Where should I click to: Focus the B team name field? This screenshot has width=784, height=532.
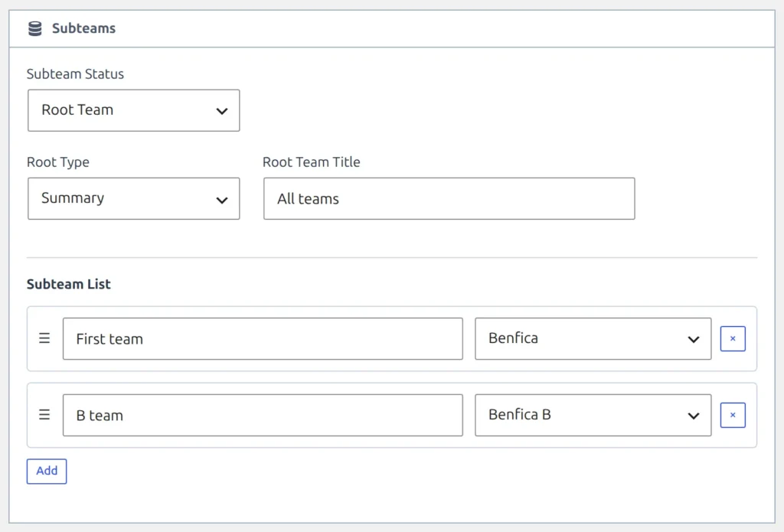(263, 415)
